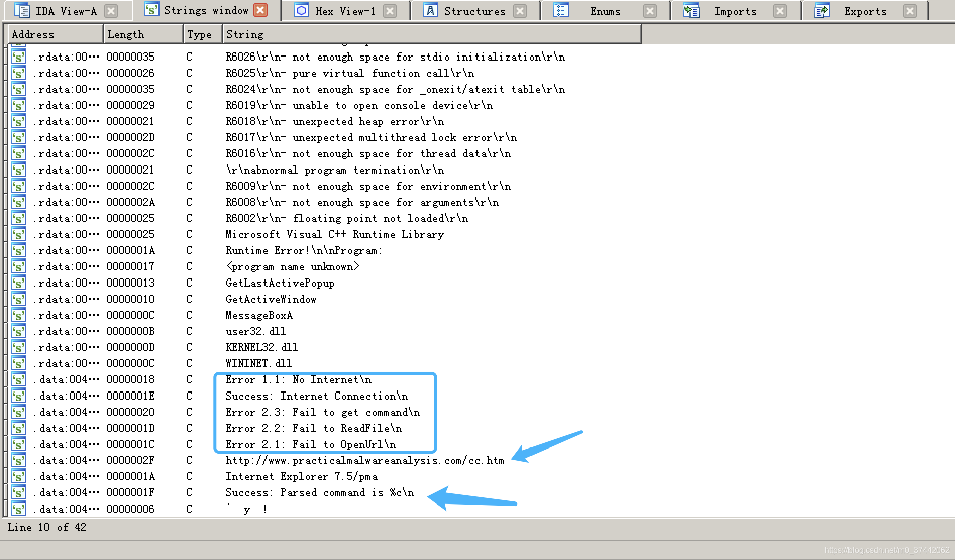Click string icon of the R6024 onexit/atexit row
This screenshot has width=955, height=560.
pyautogui.click(x=19, y=89)
